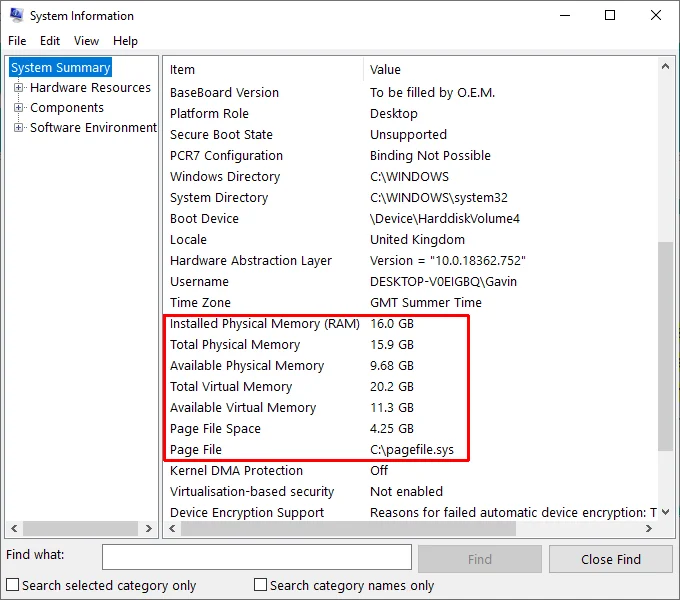
Task: Select the Total Virtual Memory row
Action: pos(410,387)
